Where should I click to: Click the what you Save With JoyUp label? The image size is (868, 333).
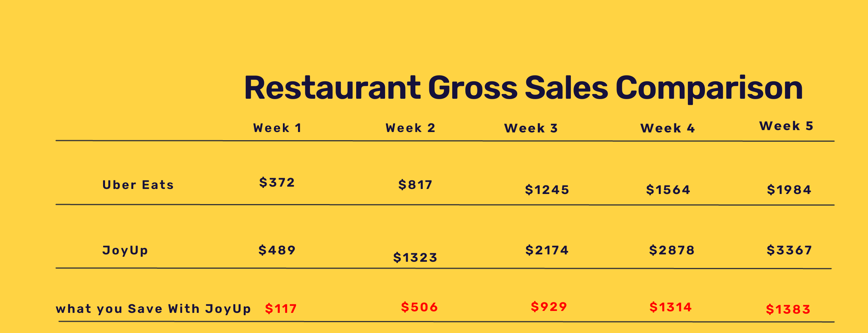153,309
